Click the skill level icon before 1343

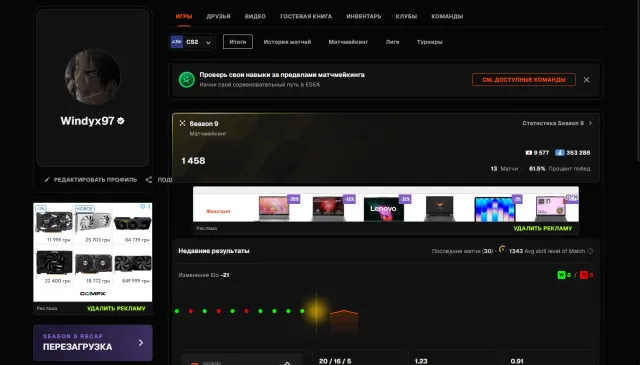coord(502,249)
